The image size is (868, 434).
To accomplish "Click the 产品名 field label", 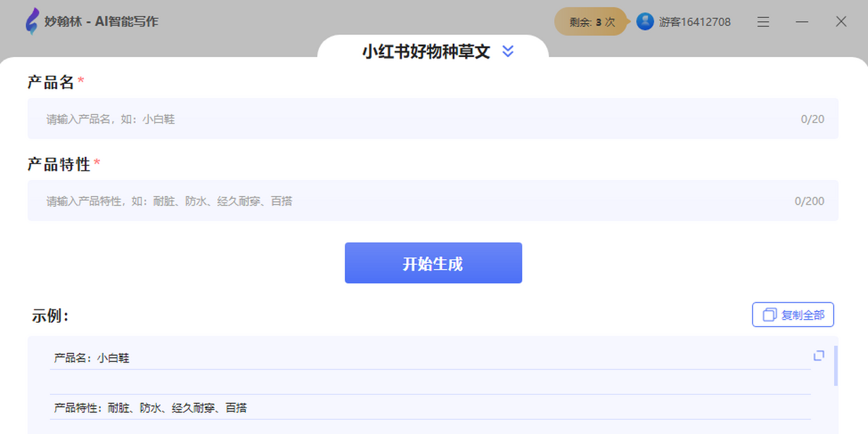I will click(51, 82).
